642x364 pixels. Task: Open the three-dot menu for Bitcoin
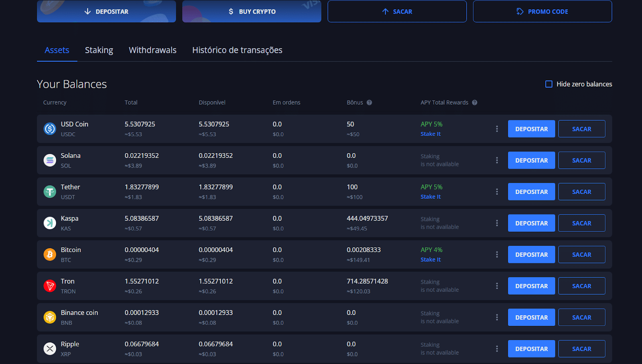(497, 255)
